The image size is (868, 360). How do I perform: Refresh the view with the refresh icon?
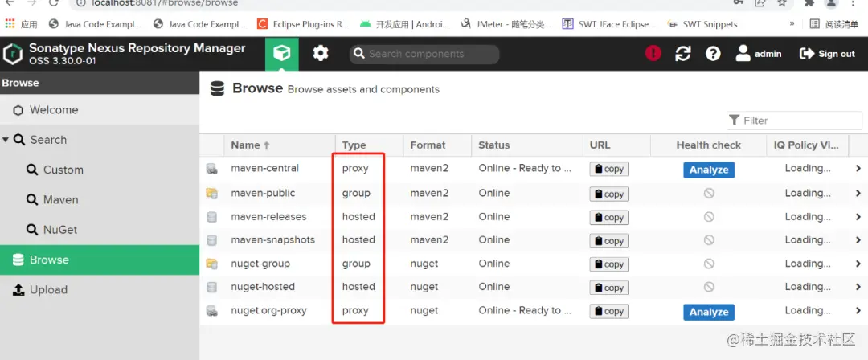tap(683, 54)
